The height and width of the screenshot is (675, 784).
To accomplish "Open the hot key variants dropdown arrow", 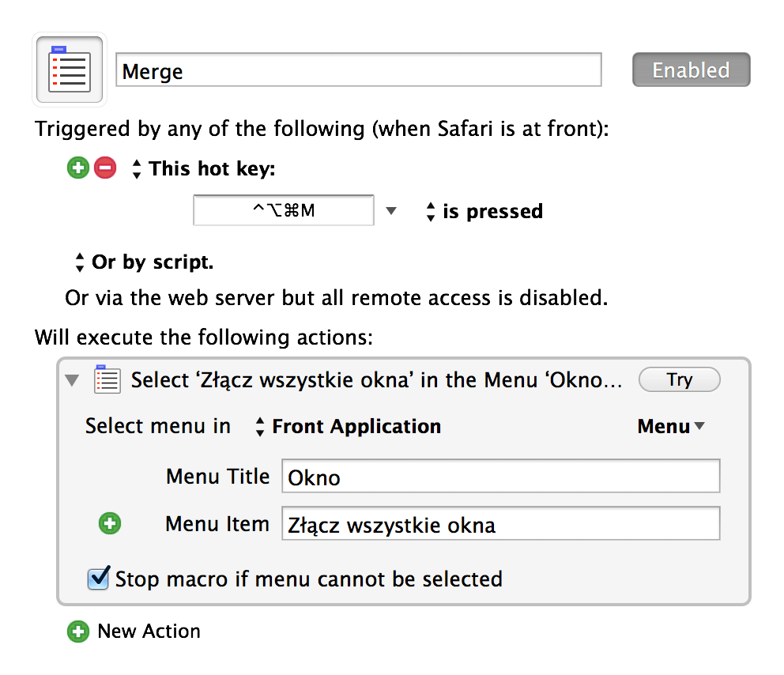I will [x=391, y=210].
